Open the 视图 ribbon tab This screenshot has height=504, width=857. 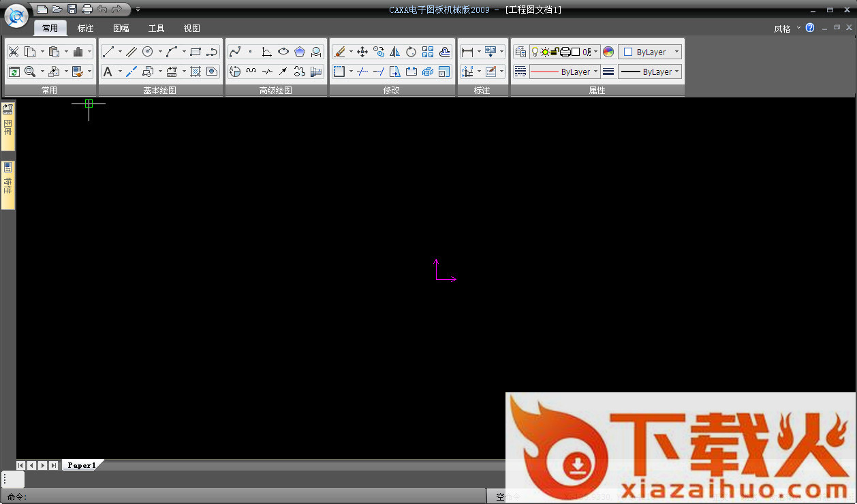(191, 29)
